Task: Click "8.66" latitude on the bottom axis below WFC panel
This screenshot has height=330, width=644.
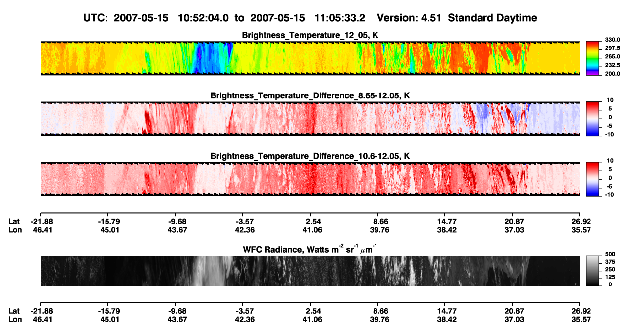Action: tap(379, 311)
